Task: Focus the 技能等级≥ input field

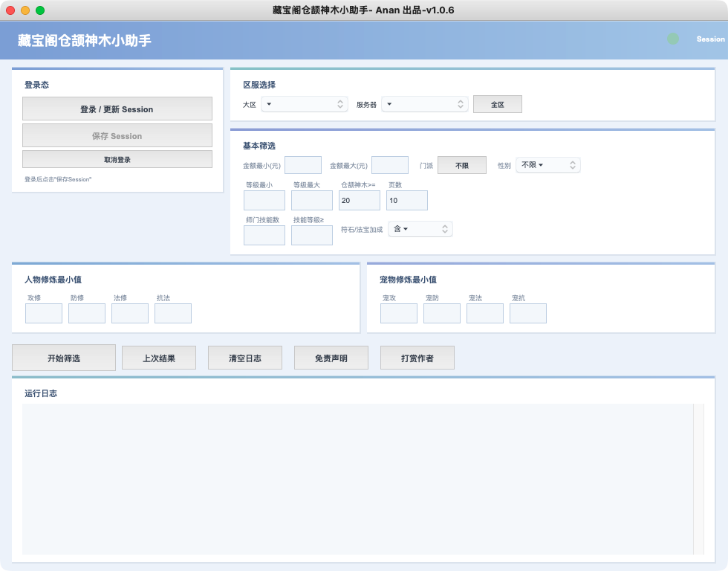Action: (312, 235)
